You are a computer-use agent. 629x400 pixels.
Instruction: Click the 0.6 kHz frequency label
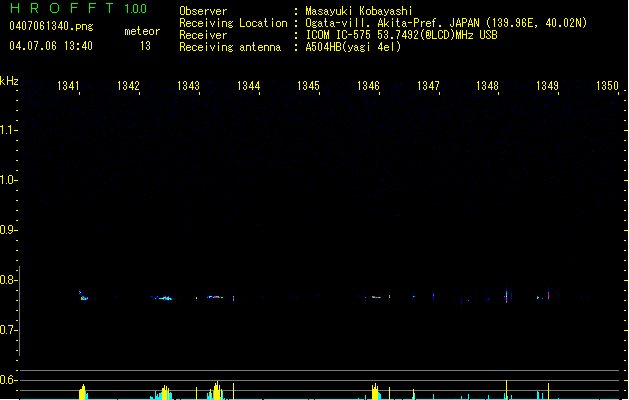[8, 380]
